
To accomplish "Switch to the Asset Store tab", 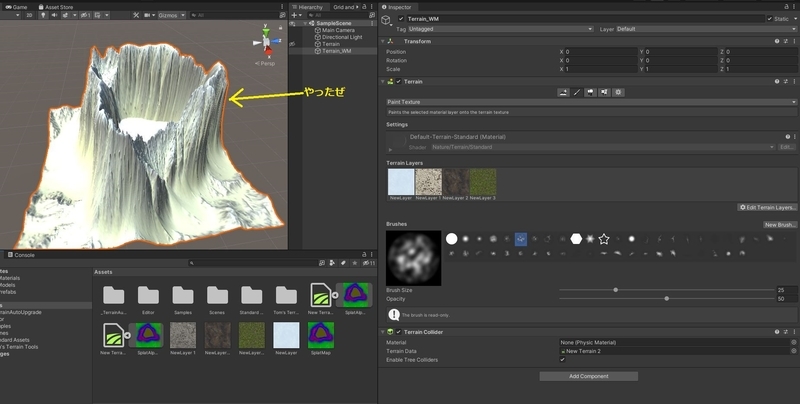I will coord(56,7).
